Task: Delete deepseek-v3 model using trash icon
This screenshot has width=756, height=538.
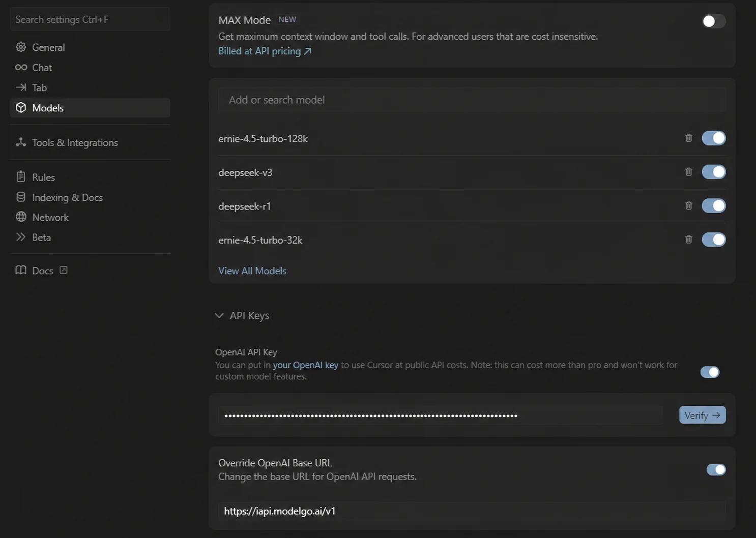Action: pyautogui.click(x=688, y=172)
